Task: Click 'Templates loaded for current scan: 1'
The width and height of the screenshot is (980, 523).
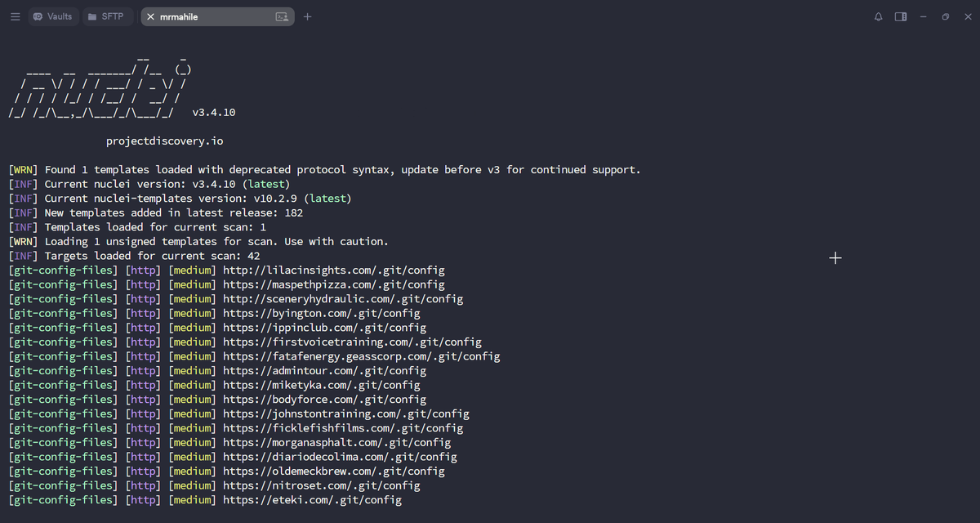Action: [x=137, y=227]
